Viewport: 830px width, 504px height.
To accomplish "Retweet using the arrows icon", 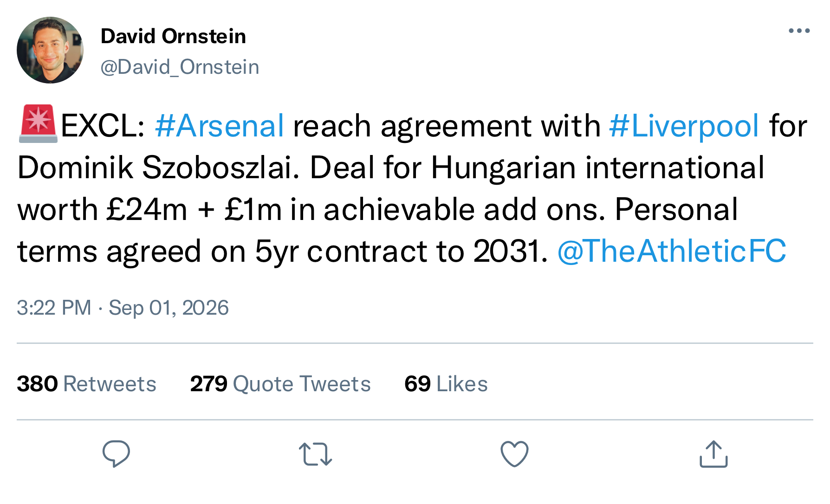I will (316, 454).
